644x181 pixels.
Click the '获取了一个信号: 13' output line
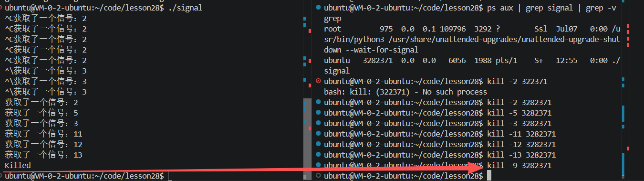pyautogui.click(x=43, y=155)
